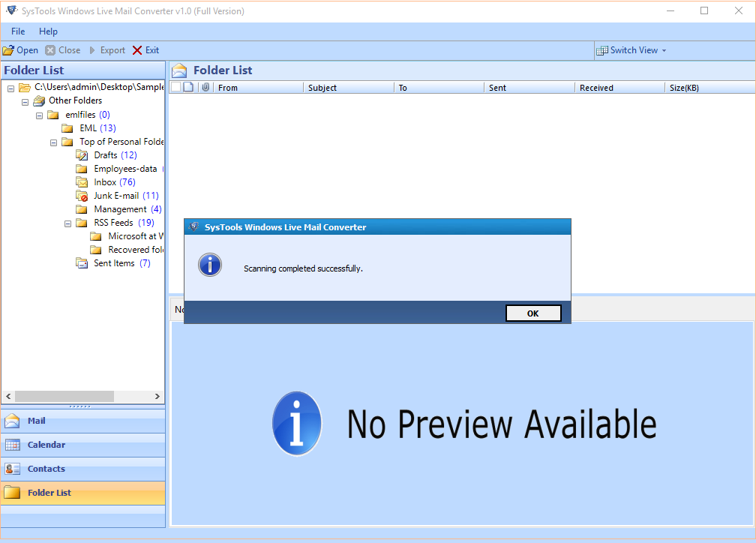Select the EML (13) folder label

[97, 128]
